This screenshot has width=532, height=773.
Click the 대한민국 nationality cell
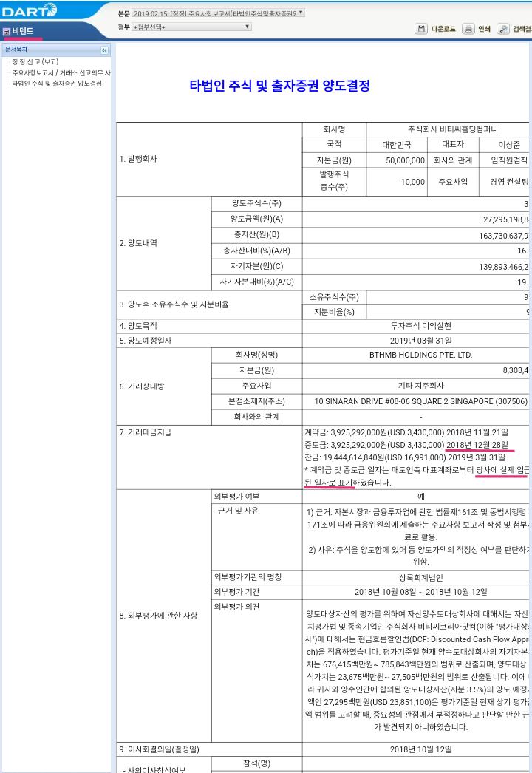pyautogui.click(x=396, y=144)
